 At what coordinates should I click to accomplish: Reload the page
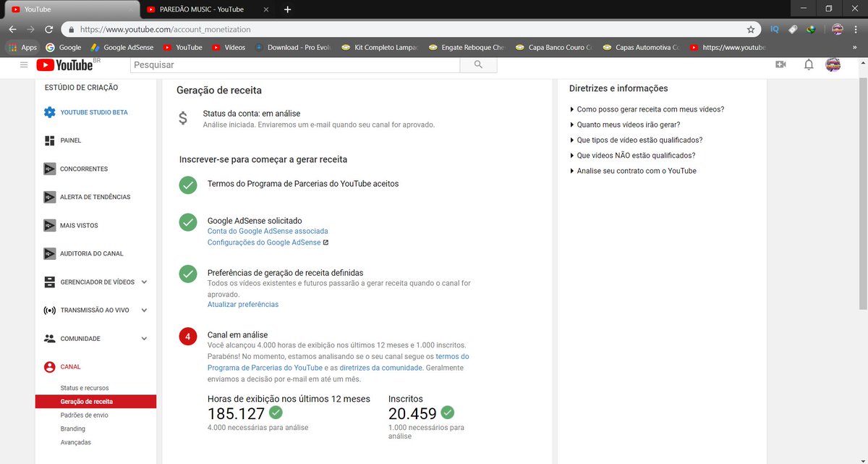coord(48,30)
